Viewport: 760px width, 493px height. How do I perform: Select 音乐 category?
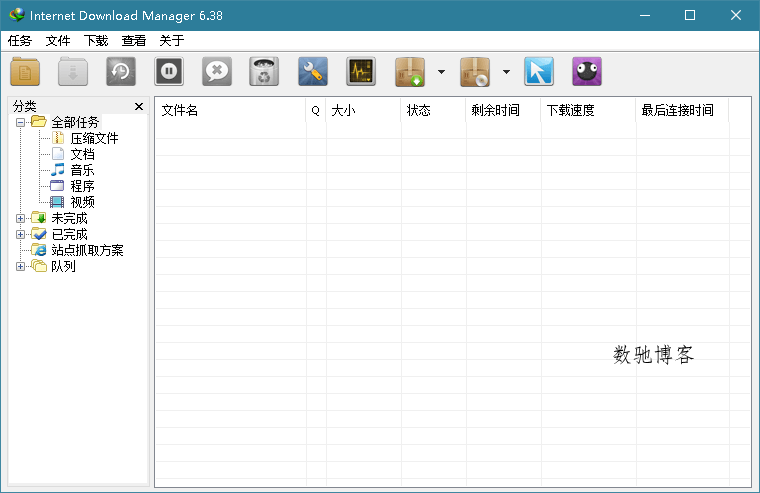pyautogui.click(x=82, y=170)
